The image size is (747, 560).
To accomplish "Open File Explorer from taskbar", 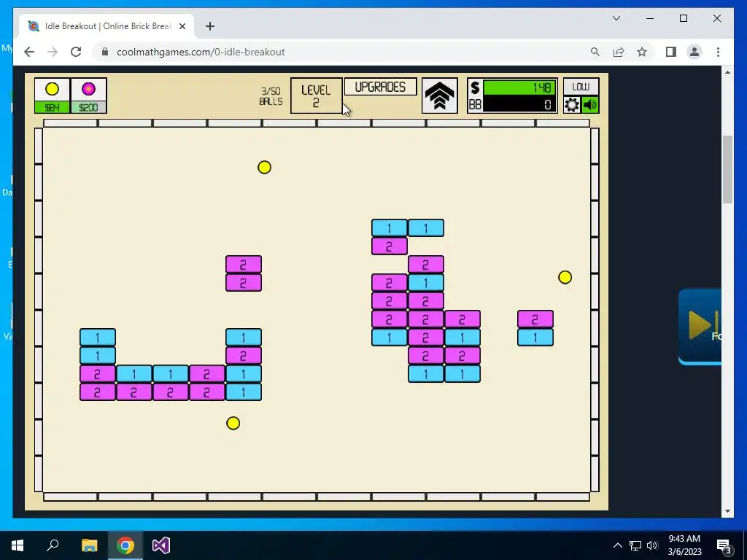I will pyautogui.click(x=89, y=545).
